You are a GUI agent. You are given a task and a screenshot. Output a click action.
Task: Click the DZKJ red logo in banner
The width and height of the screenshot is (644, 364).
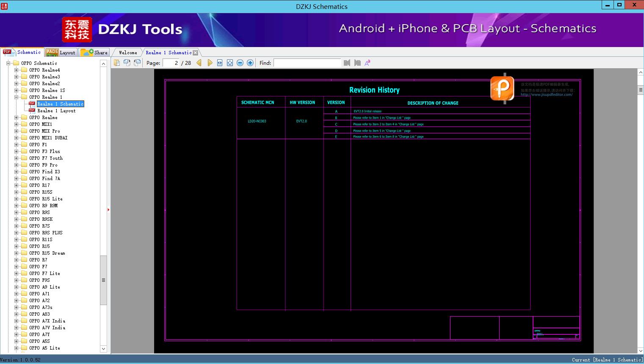[x=77, y=30]
